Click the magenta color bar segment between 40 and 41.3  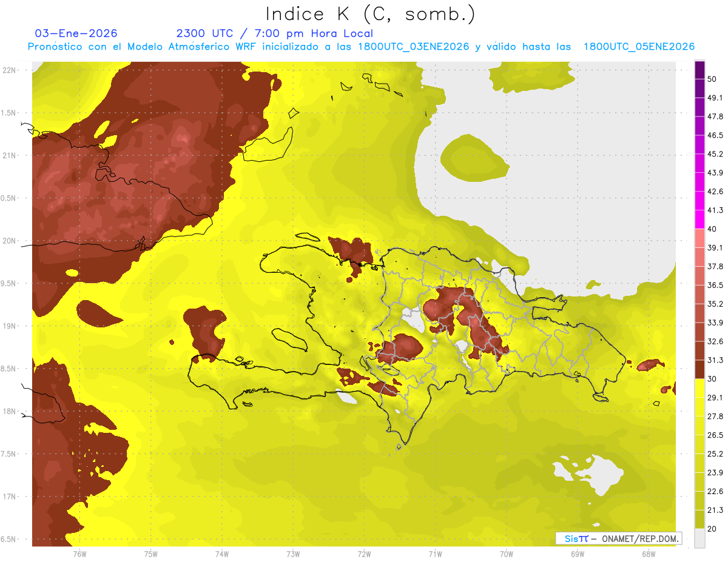pyautogui.click(x=699, y=219)
